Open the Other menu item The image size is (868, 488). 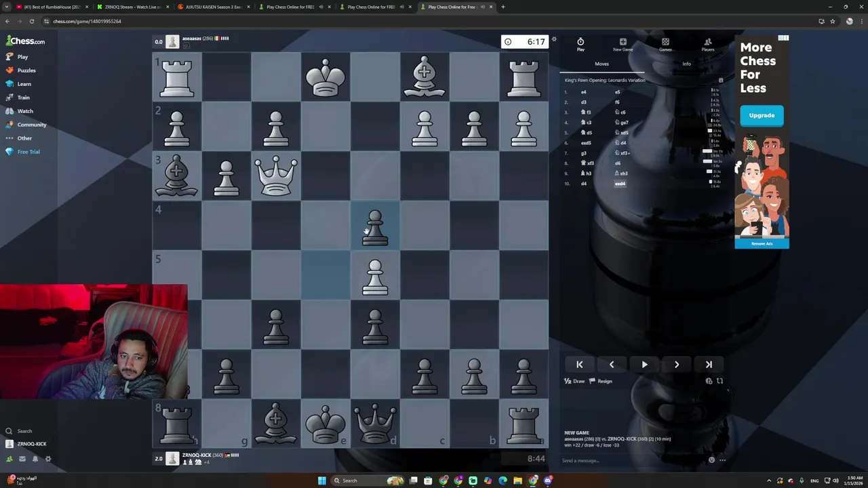pyautogui.click(x=19, y=138)
